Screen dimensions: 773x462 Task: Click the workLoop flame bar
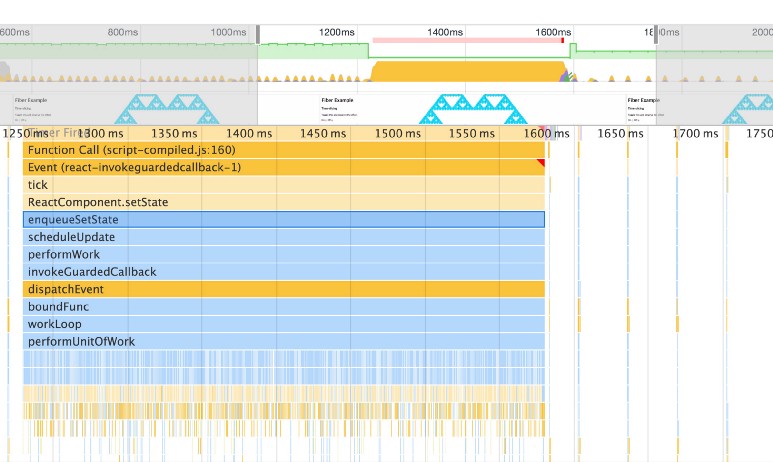284,324
